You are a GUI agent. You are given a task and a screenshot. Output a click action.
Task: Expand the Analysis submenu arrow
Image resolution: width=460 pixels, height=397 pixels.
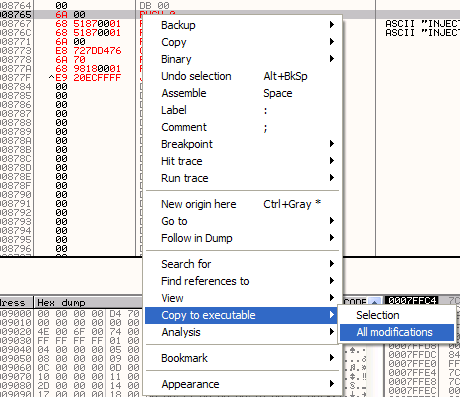point(332,332)
